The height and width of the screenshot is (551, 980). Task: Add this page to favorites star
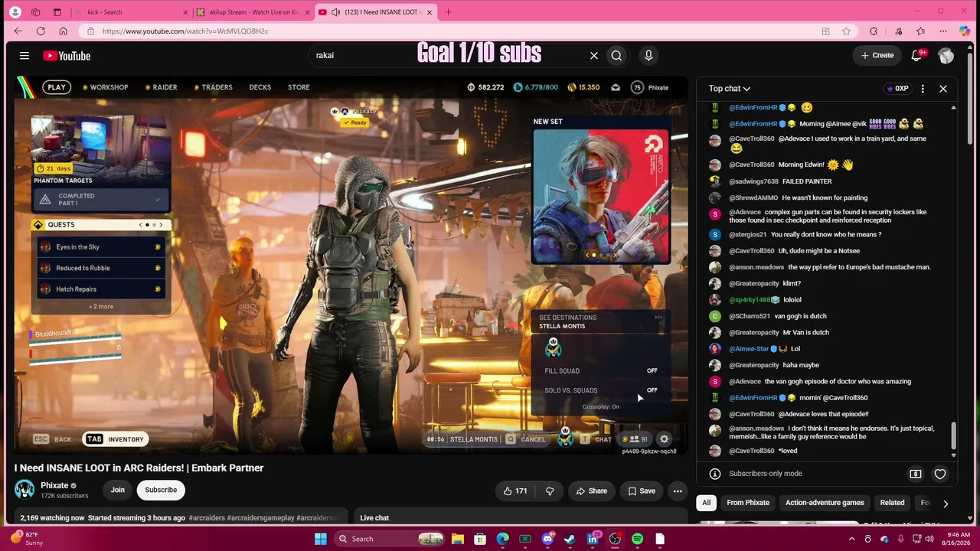846,31
